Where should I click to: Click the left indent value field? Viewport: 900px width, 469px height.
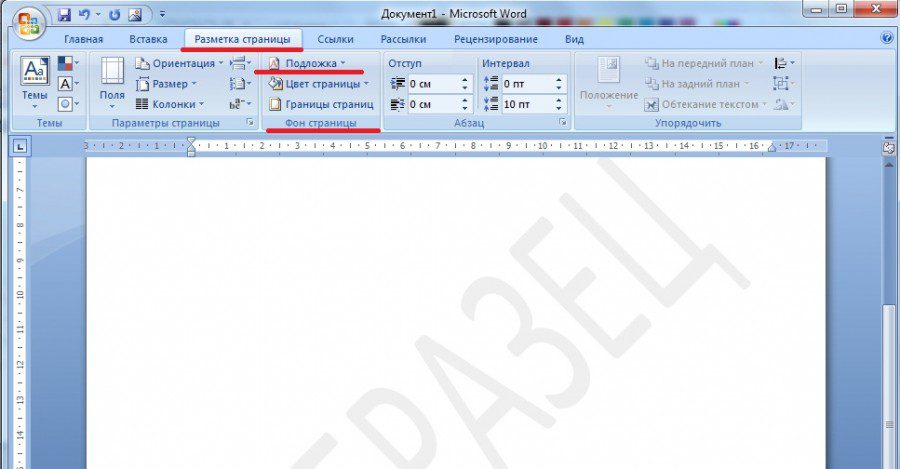[x=433, y=84]
